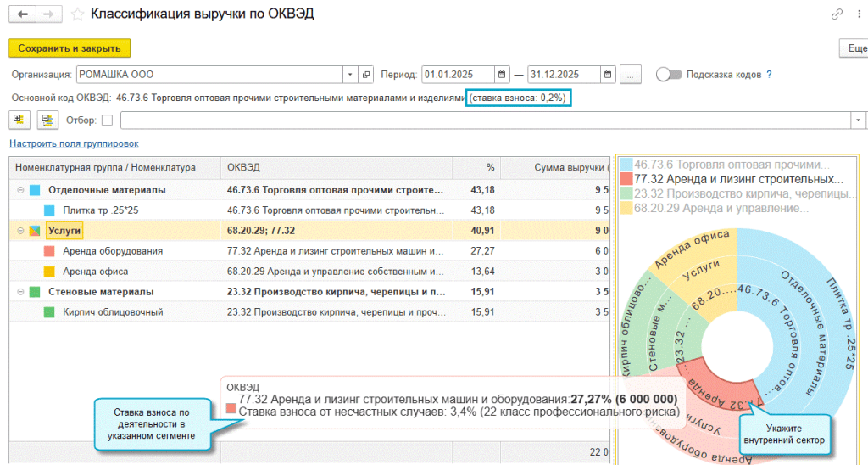Sort by Номенклатурная группа column header

[x=115, y=167]
